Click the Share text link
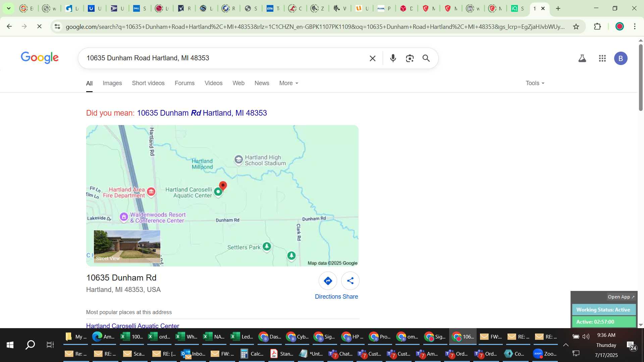The height and width of the screenshot is (362, 644). click(350, 297)
